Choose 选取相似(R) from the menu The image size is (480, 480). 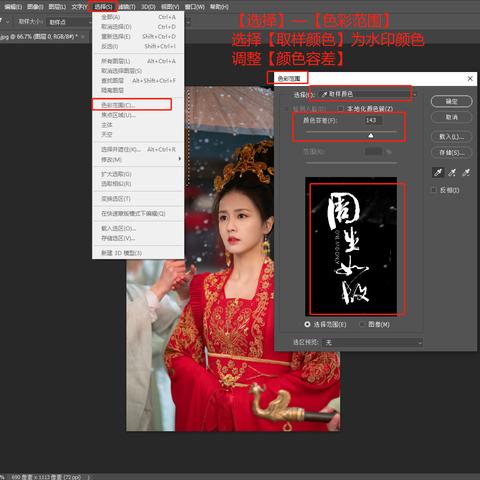tap(138, 184)
